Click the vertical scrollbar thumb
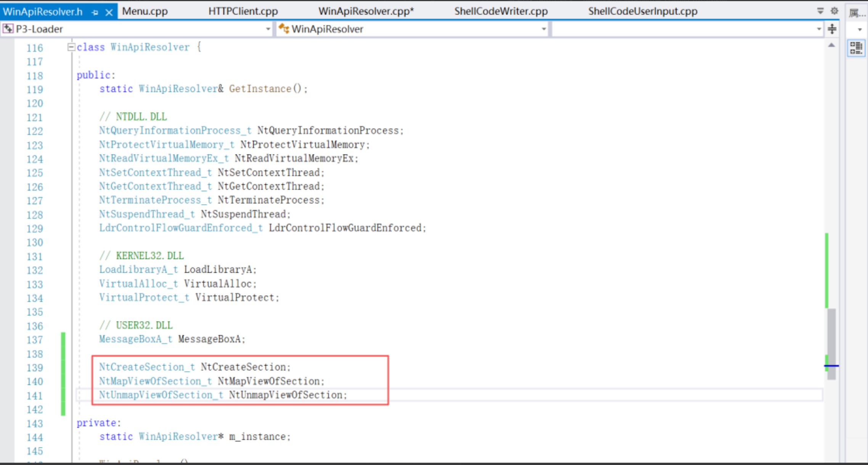868x465 pixels. coord(831,344)
